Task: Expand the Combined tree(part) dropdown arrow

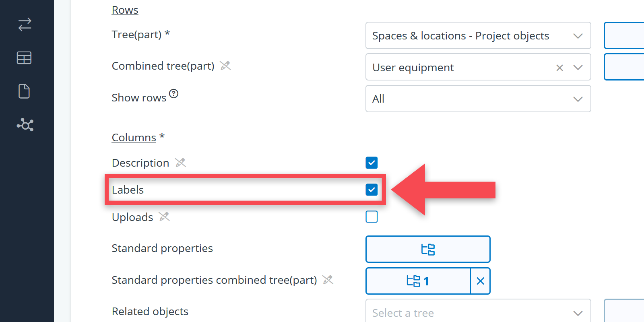Action: coord(578,68)
